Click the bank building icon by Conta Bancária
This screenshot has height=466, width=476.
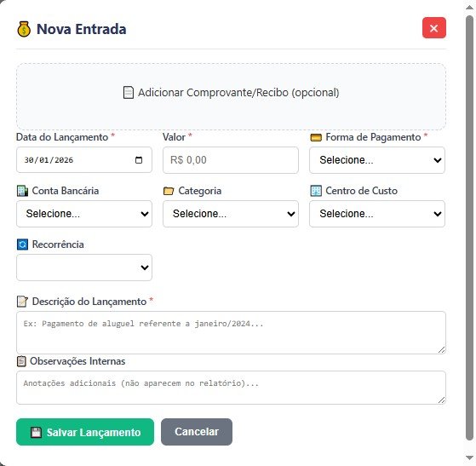coord(22,191)
